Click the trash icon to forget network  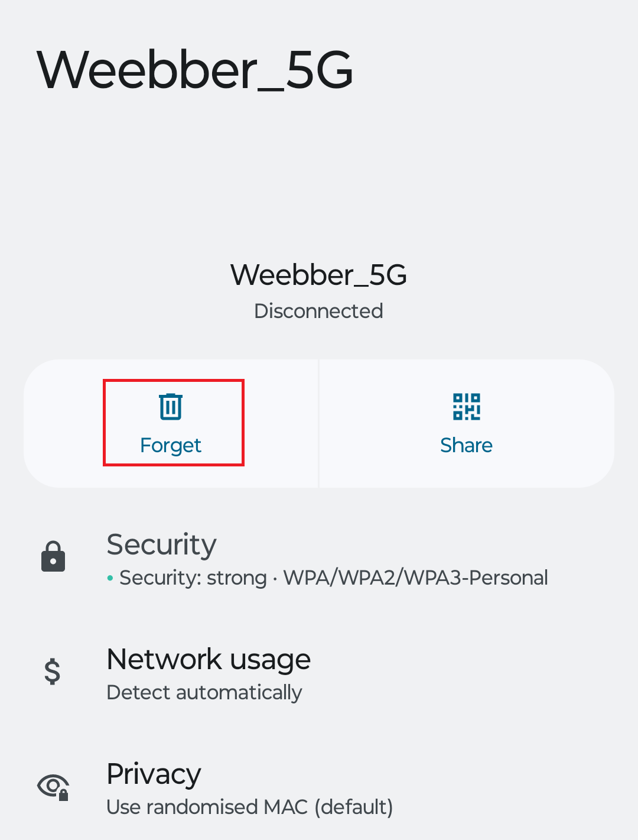pos(171,406)
